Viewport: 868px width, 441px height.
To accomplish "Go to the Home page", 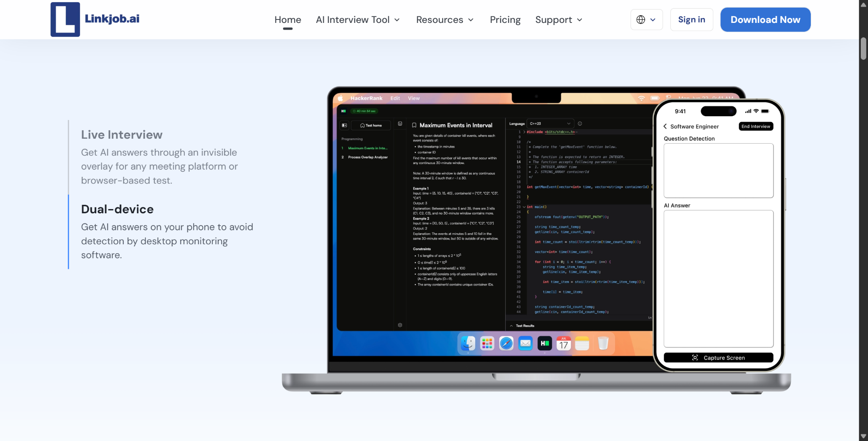I will coord(288,20).
